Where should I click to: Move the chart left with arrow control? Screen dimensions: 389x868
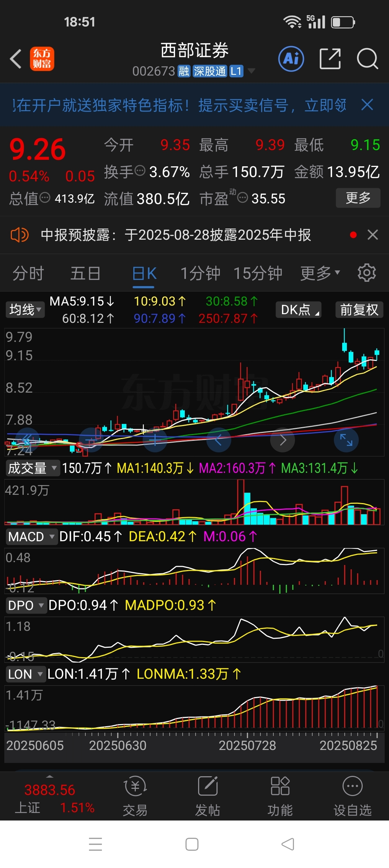(219, 440)
